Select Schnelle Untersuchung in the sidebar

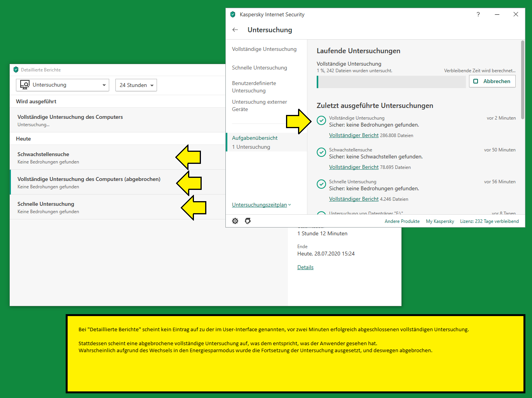pyautogui.click(x=260, y=68)
